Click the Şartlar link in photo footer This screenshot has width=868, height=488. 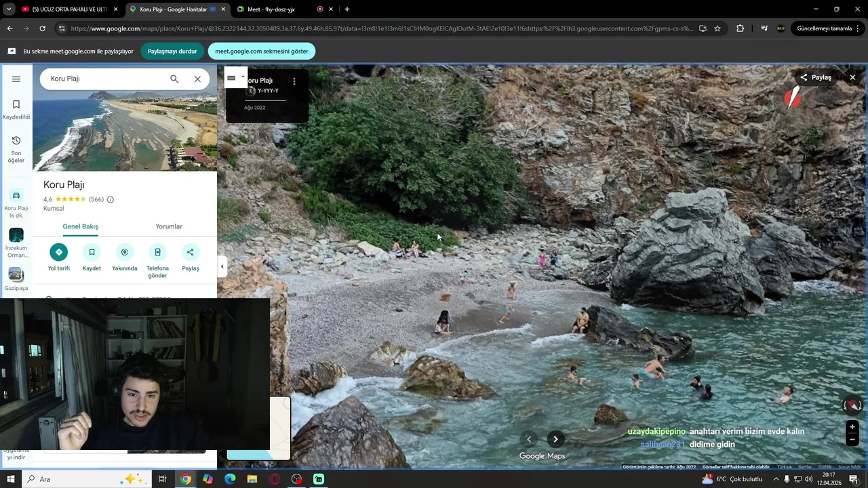coord(805,467)
